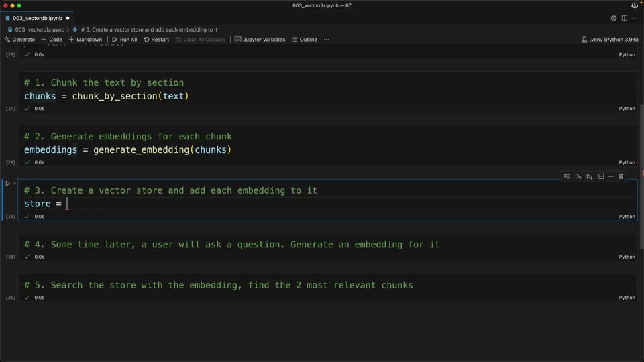Image resolution: width=644 pixels, height=362 pixels.
Task: Click the 0.0s execution time of cell 29
Action: 40,217
